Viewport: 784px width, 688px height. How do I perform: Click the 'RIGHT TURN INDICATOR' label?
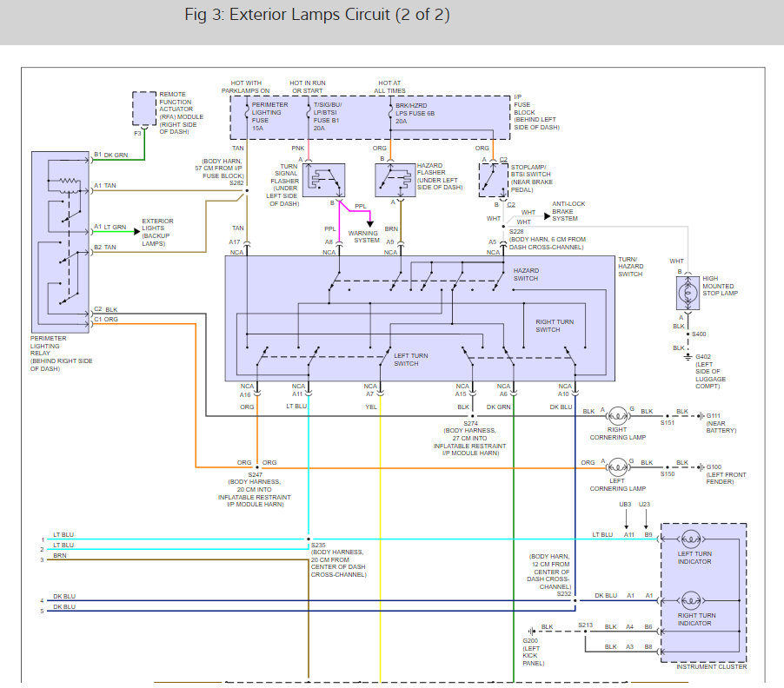[x=696, y=619]
